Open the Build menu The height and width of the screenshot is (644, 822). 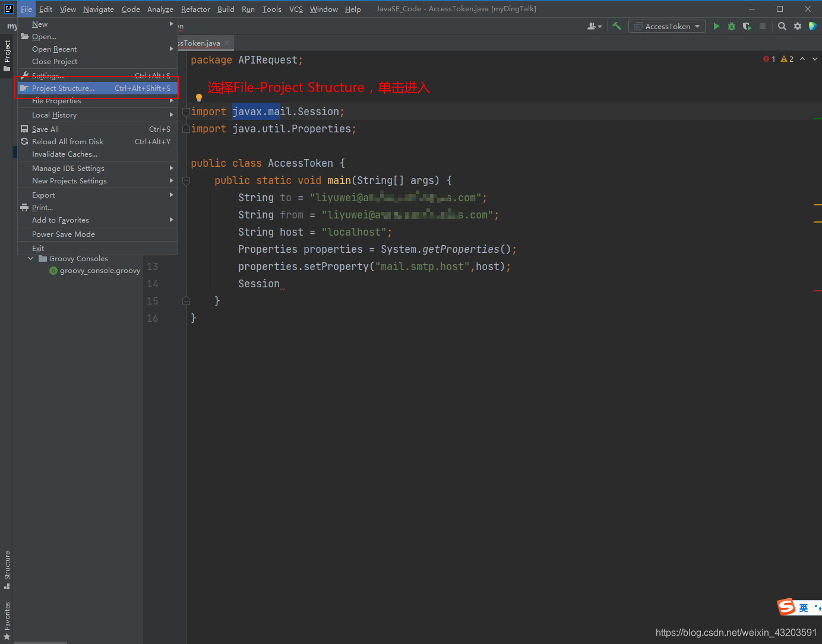226,9
